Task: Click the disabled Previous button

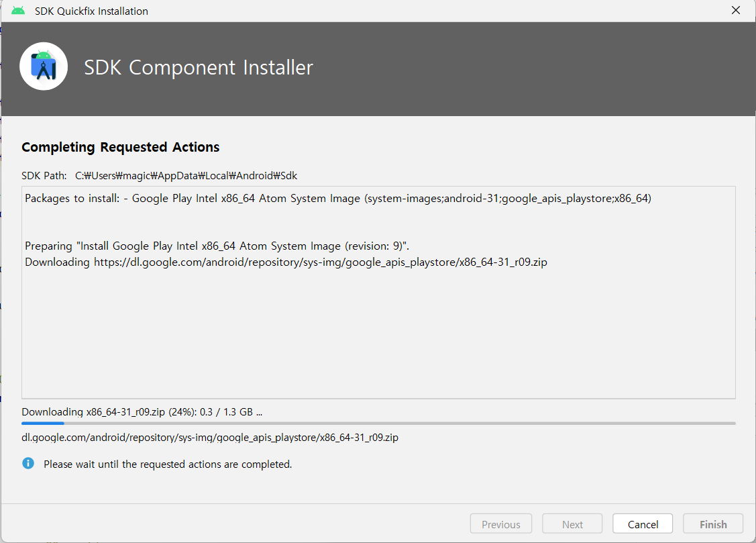Action: click(501, 524)
